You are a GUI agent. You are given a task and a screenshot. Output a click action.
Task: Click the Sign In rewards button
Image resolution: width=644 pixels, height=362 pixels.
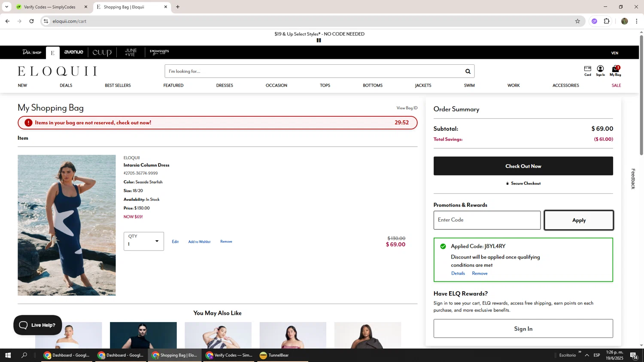coord(523,329)
